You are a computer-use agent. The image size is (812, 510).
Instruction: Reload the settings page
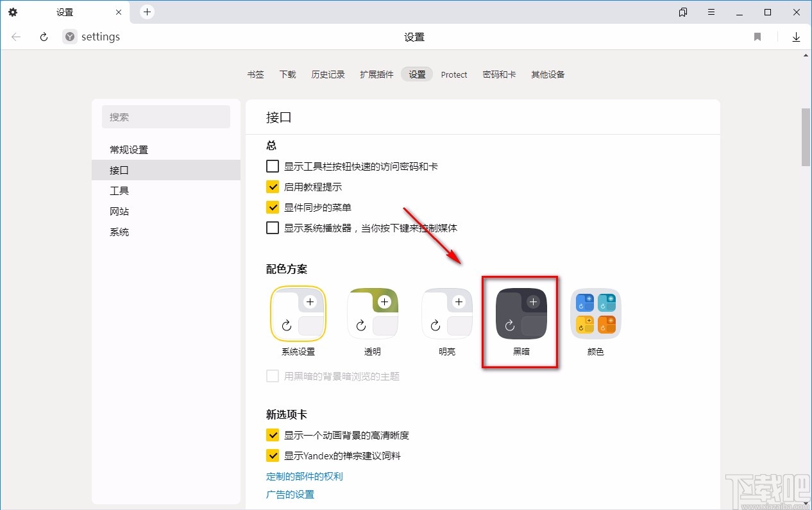pos(42,37)
